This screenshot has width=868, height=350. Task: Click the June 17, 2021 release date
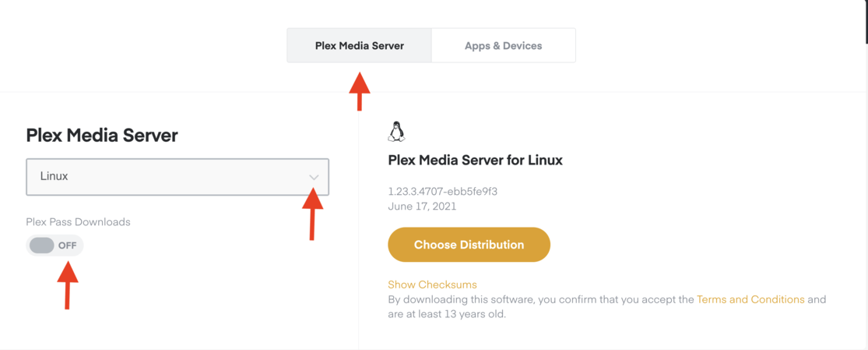(422, 207)
